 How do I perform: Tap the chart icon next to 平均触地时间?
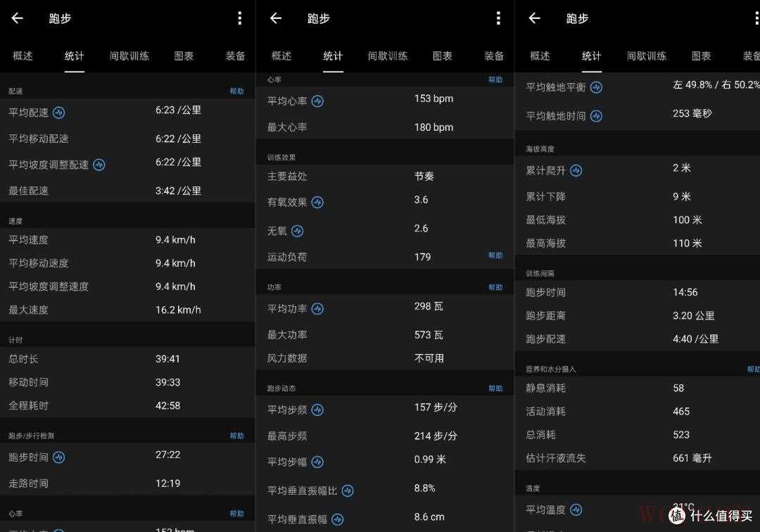point(596,116)
